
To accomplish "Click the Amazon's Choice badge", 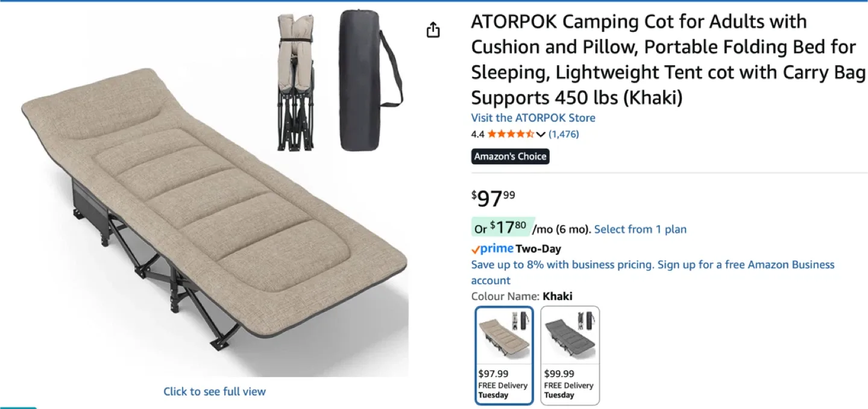I will pyautogui.click(x=510, y=157).
